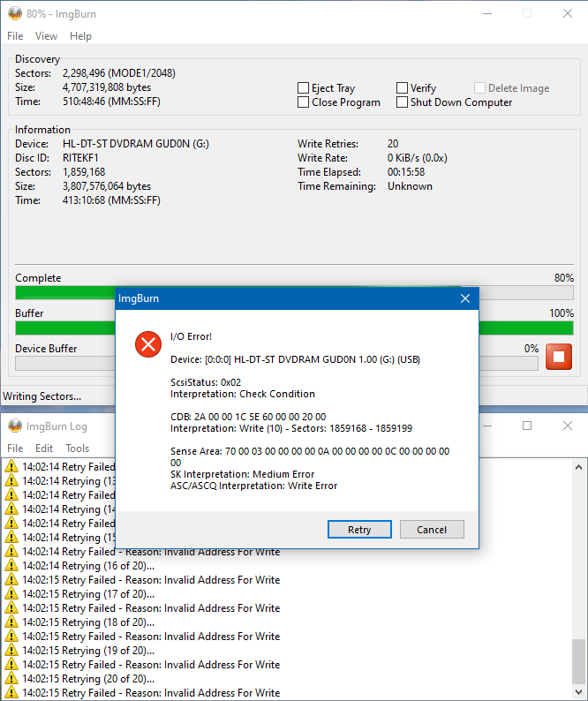The height and width of the screenshot is (701, 588).
Task: Tick the Delete Image checkbox
Action: (479, 88)
